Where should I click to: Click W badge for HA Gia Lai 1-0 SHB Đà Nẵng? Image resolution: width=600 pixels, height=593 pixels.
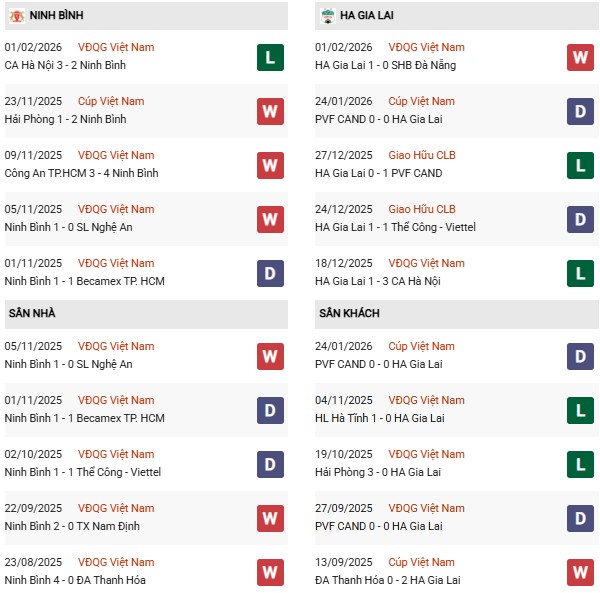581,57
